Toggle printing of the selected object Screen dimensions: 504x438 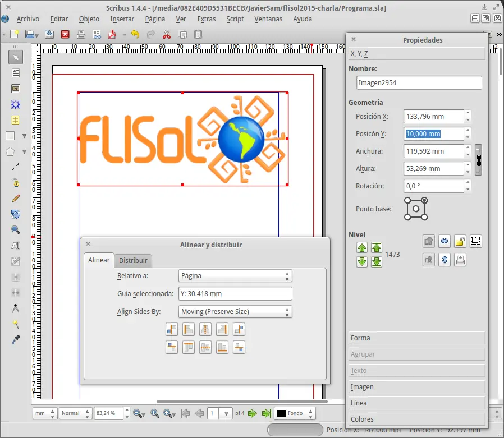460,260
